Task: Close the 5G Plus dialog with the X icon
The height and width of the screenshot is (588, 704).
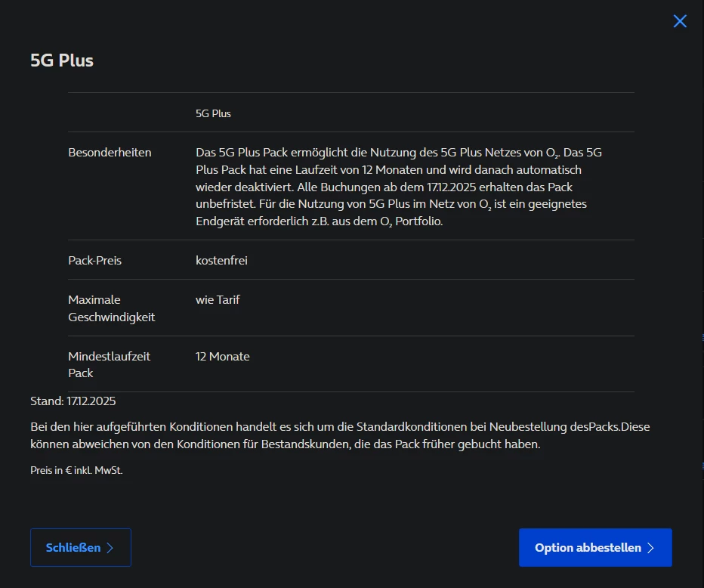Action: 680,21
